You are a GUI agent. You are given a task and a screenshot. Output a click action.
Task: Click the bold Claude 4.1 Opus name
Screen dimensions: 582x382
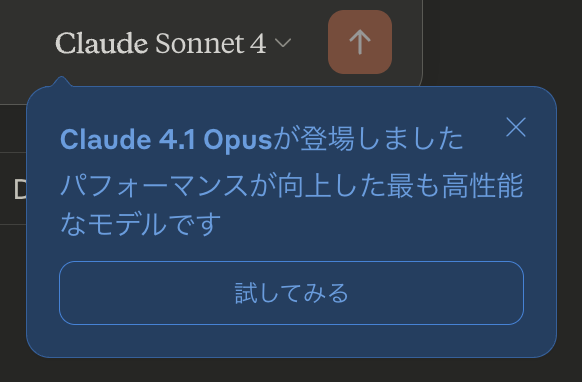pyautogui.click(x=166, y=140)
